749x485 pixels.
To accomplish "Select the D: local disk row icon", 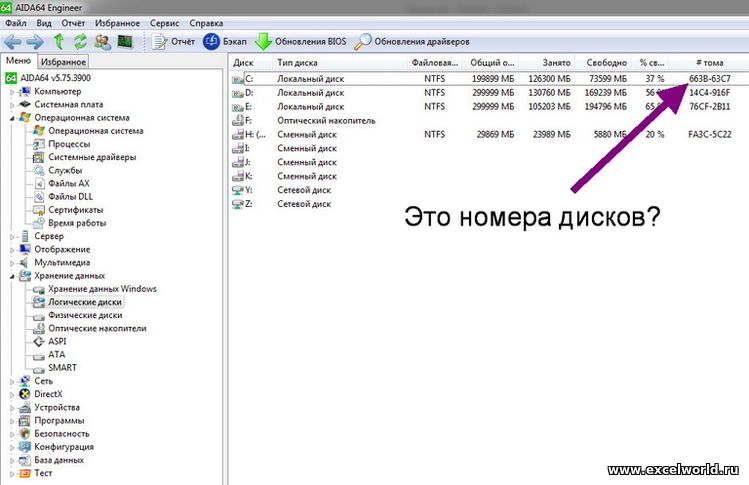I will (x=237, y=93).
